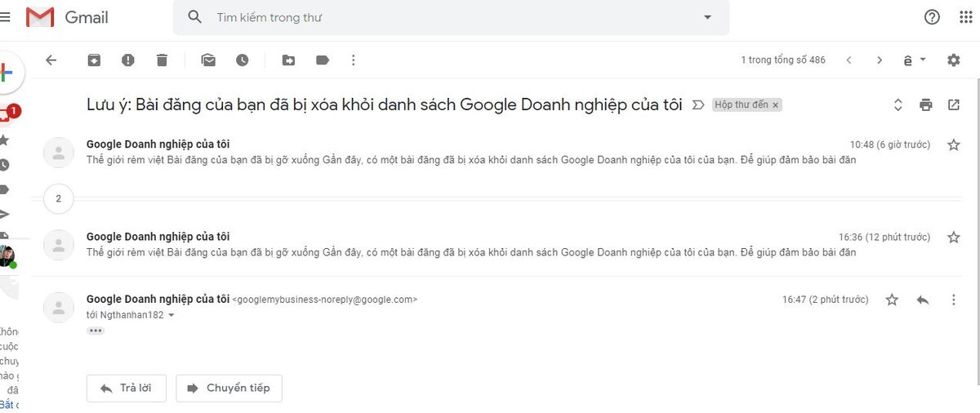Click sender address googlemybusiness-noreply@google.com
This screenshot has width=980, height=413.
click(325, 300)
